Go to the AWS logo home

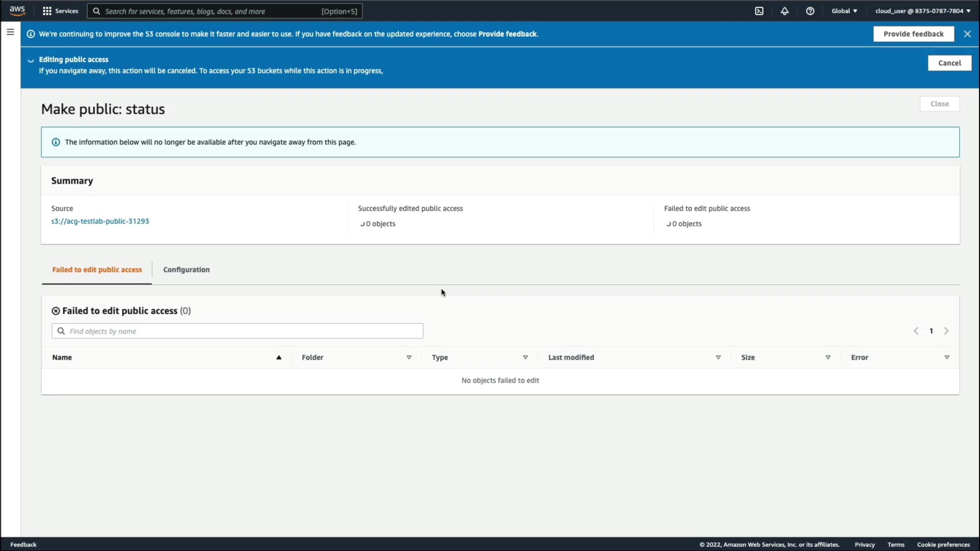click(17, 11)
